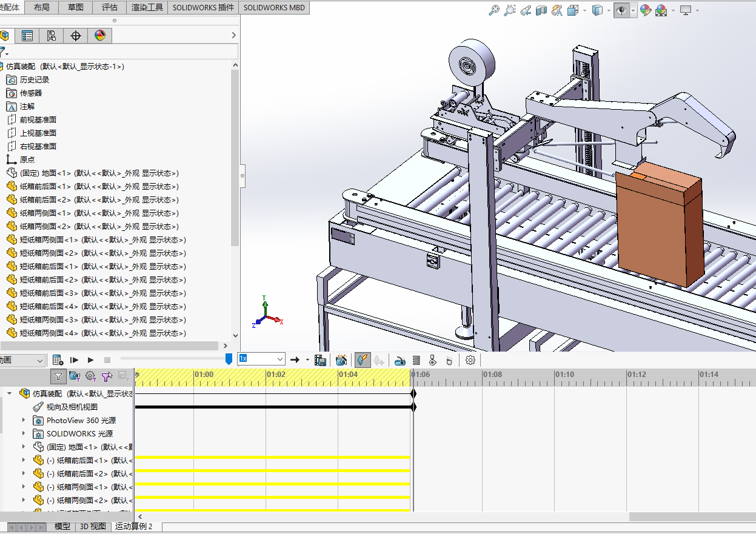Click the Zoom to Fit magnifier icon
The image size is (756, 534).
tap(494, 10)
